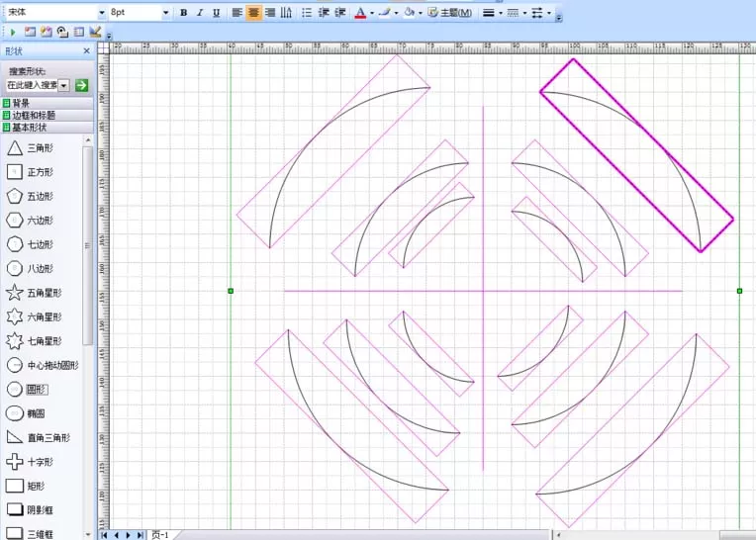Select the 三角形 triangle shape
Image resolution: width=756 pixels, height=540 pixels.
(x=30, y=148)
